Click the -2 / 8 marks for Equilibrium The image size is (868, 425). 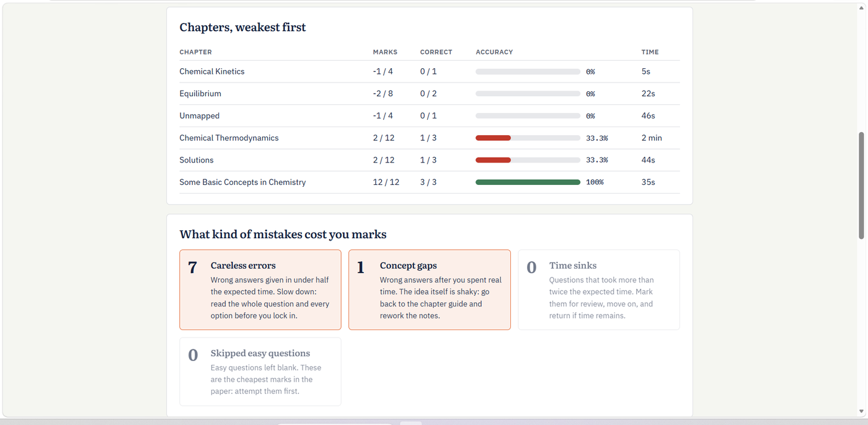(x=383, y=94)
